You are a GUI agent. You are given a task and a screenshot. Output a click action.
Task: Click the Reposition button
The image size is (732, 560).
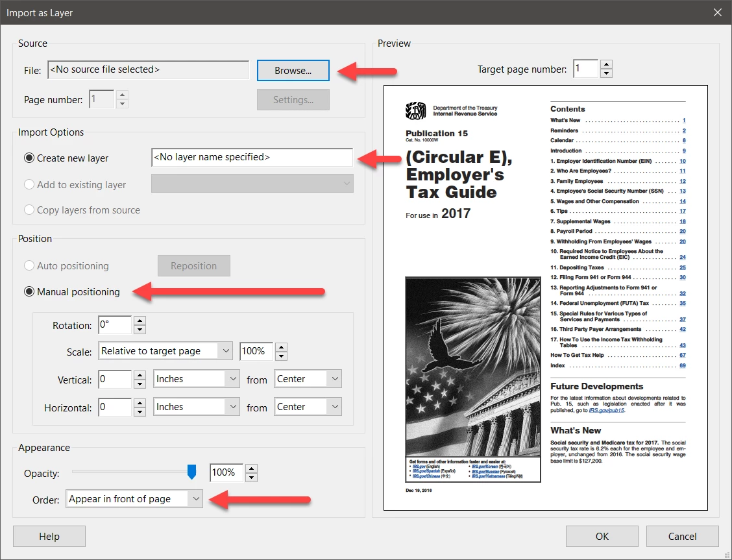194,265
